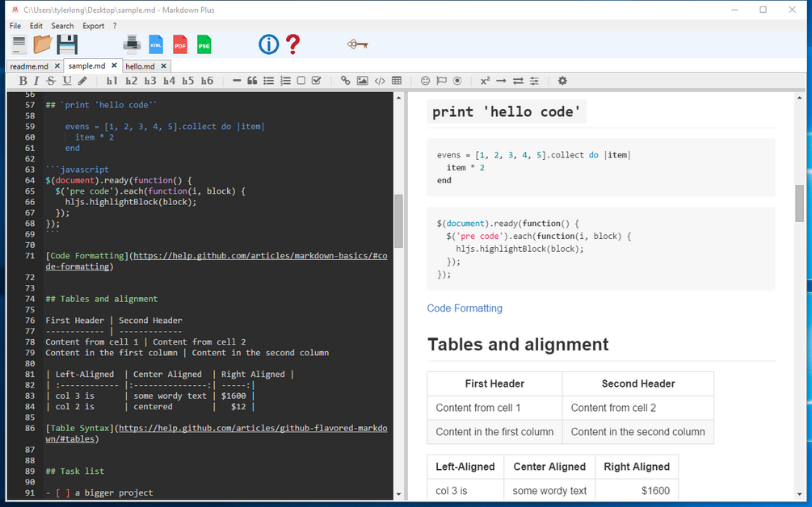Click the flag icon in formatting toolbar

(x=441, y=81)
